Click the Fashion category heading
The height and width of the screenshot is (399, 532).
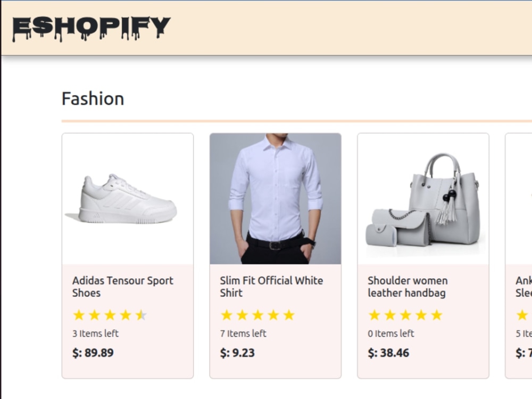[x=93, y=99]
